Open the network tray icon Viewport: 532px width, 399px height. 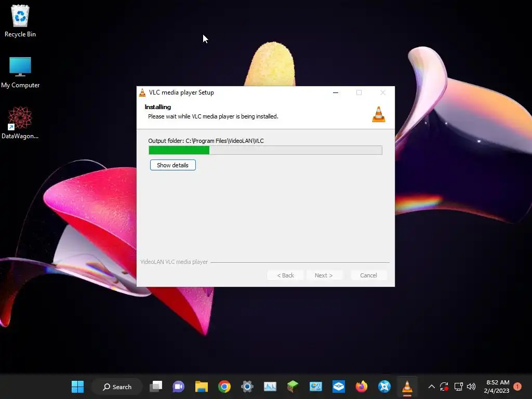(x=458, y=387)
